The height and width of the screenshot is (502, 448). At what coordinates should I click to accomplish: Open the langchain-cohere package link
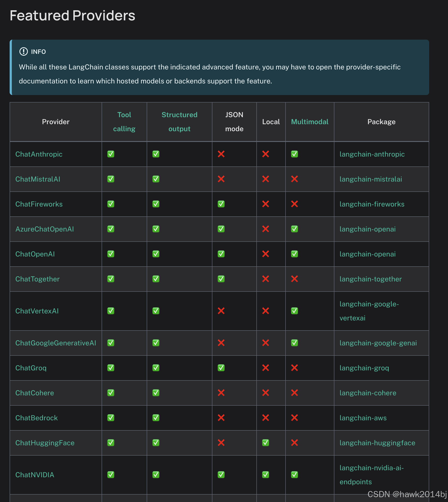[368, 393]
